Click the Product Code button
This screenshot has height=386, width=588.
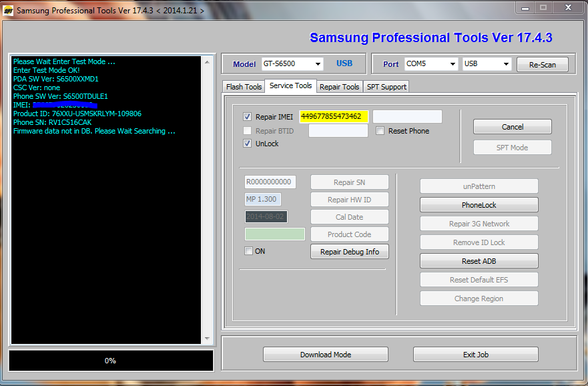click(x=350, y=234)
